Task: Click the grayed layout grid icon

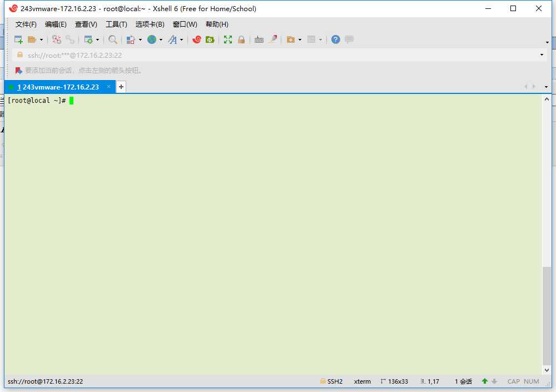Action: point(311,39)
